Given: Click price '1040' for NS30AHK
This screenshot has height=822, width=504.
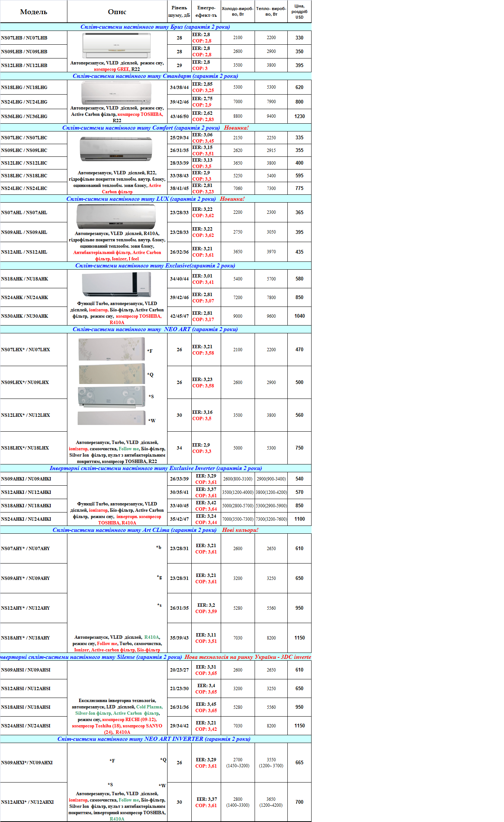Looking at the screenshot, I should [299, 316].
